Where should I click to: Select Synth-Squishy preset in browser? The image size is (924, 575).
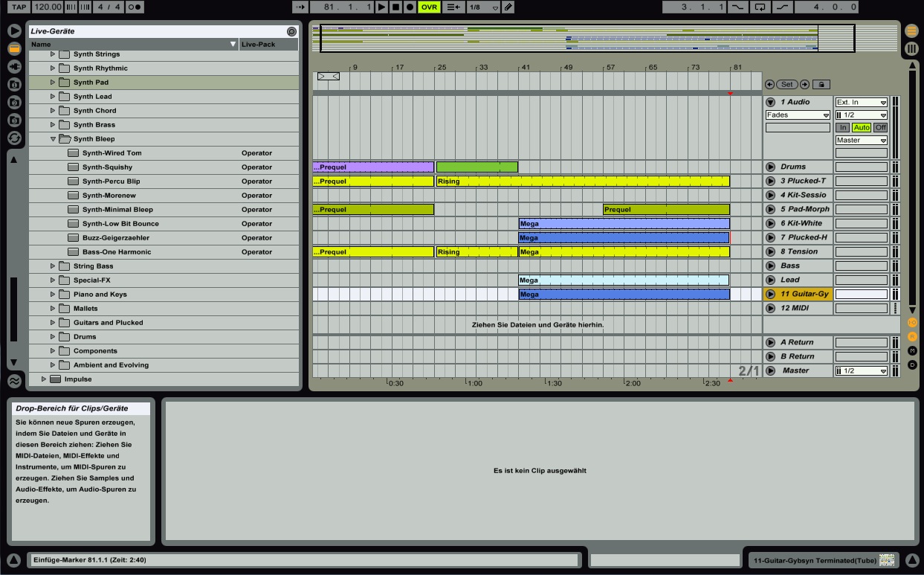click(x=107, y=167)
